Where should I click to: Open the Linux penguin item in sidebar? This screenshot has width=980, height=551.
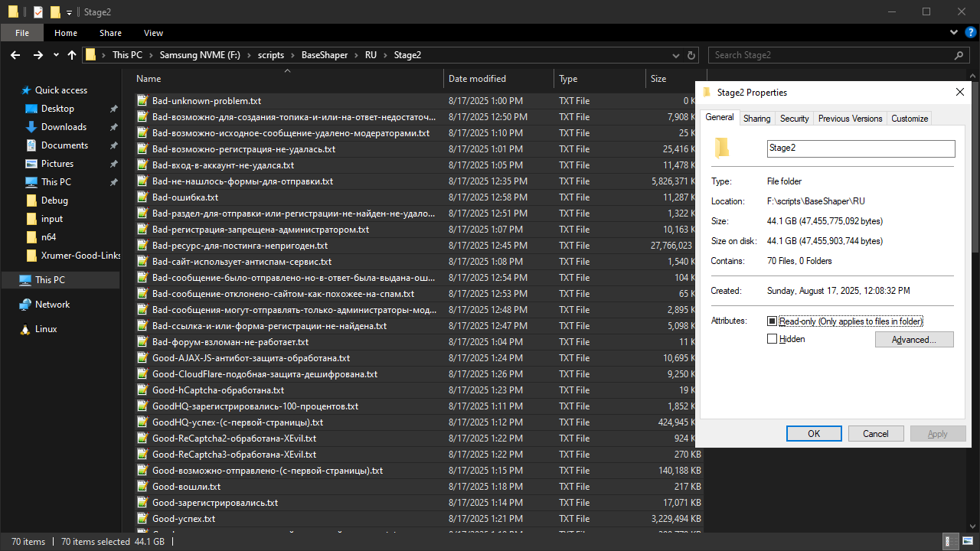point(46,329)
